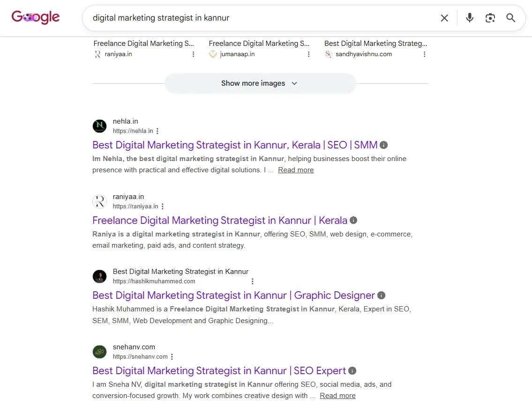Viewport: 532px width, 413px height.
Task: Start voice search with the microphone icon
Action: point(470,18)
